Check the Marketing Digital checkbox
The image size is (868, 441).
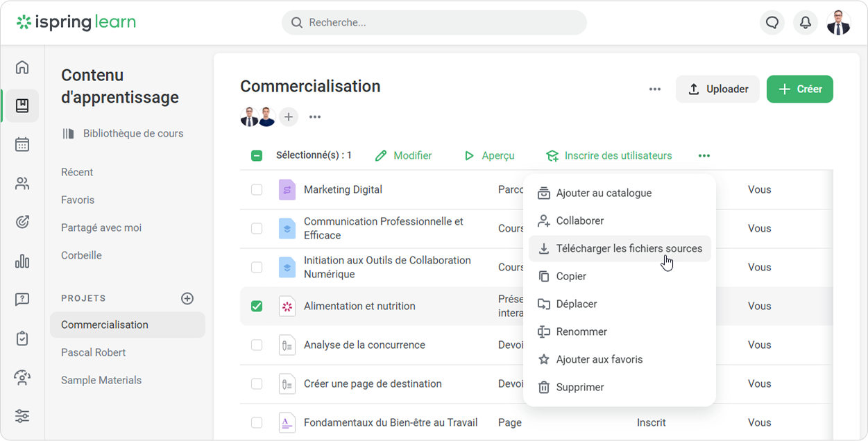pyautogui.click(x=257, y=189)
